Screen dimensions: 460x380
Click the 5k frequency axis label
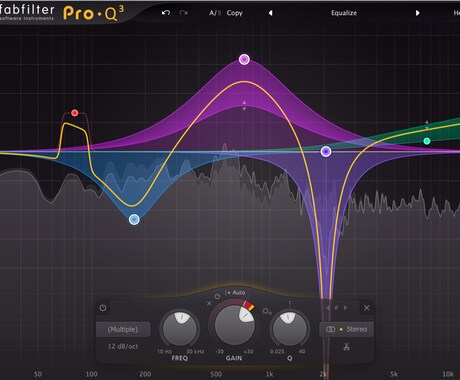tap(394, 374)
